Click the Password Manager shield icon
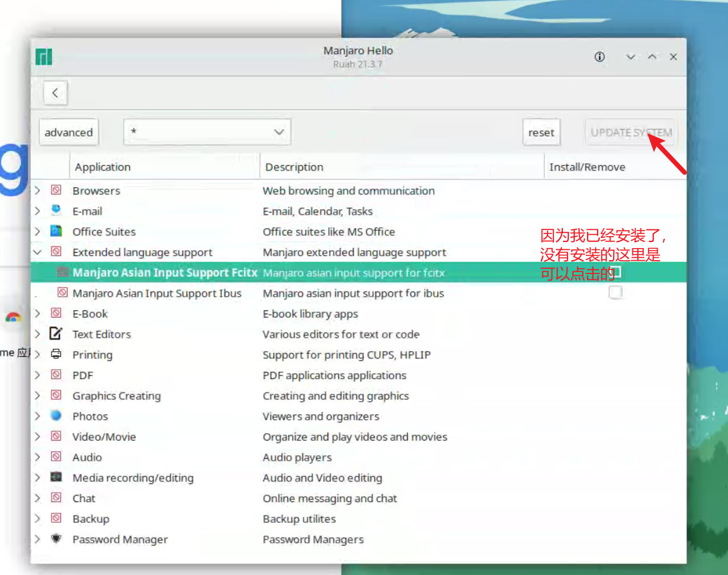Screen dimensions: 728x575 coord(56,539)
